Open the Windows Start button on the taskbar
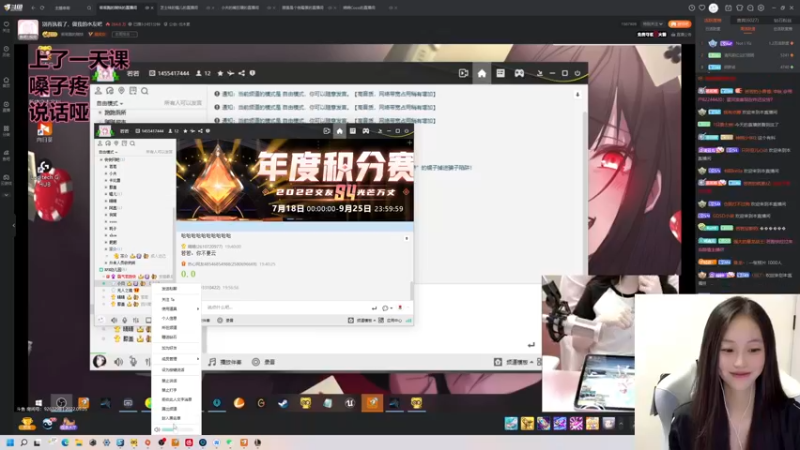 [x=10, y=442]
